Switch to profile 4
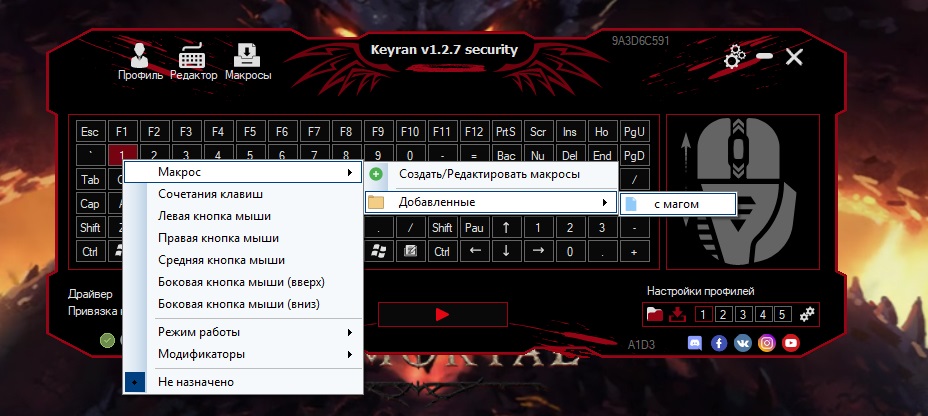 tap(763, 314)
